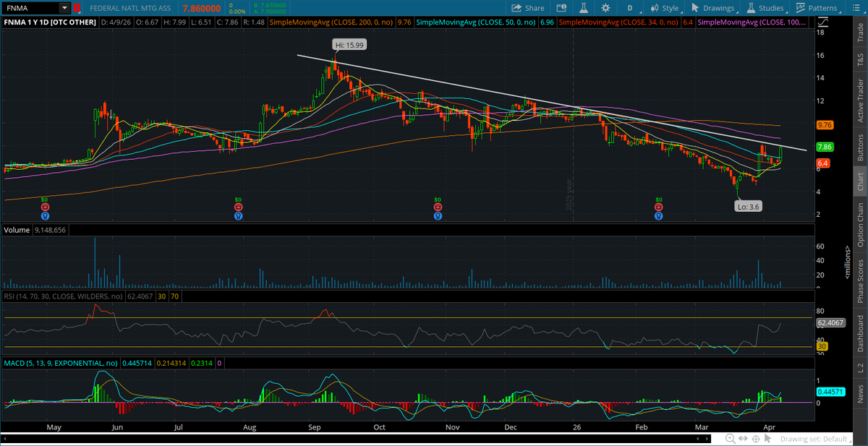Click the SimpleMovingAvg (CLOSE, 34) study label
Viewport: 868px width, 446px height.
pyautogui.click(x=618, y=23)
